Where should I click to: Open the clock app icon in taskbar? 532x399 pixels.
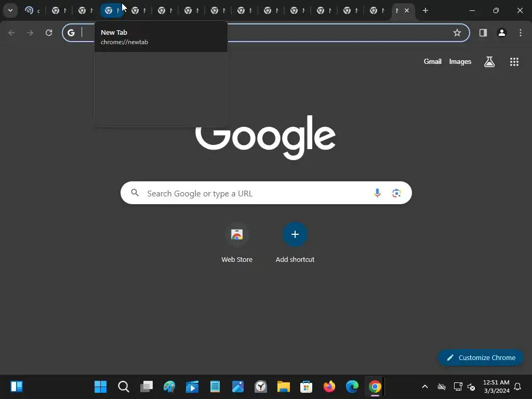click(x=261, y=387)
